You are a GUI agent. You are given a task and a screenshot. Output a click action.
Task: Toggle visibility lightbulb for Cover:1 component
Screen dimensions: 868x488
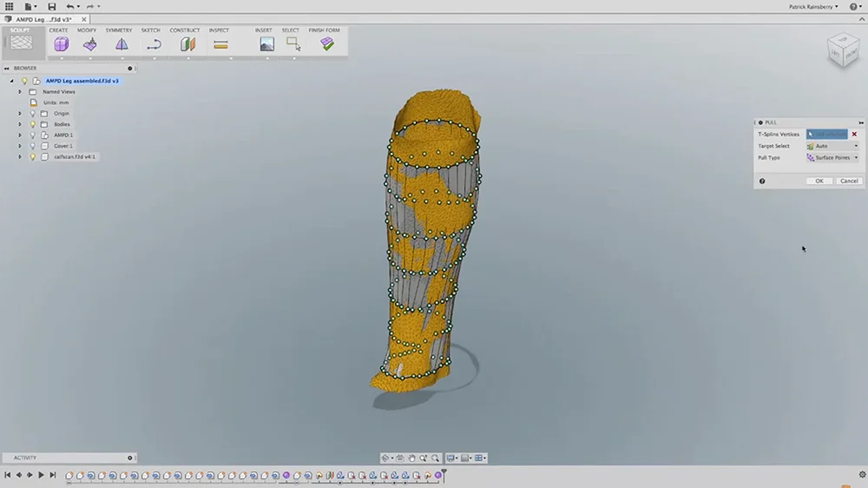[x=33, y=146]
